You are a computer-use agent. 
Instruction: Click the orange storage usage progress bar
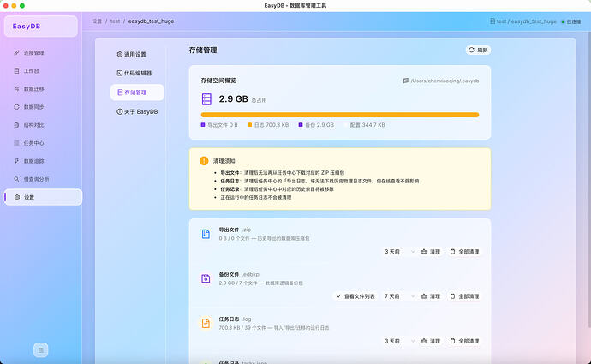[340, 115]
